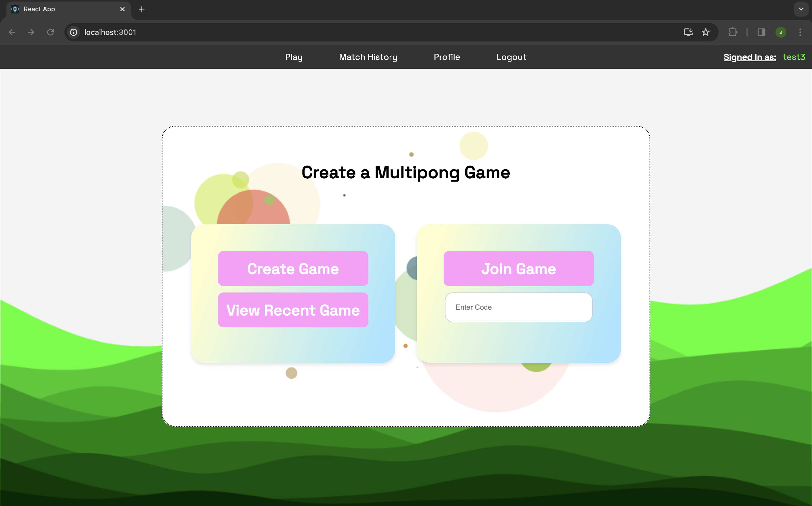The image size is (812, 506).
Task: Go to the Play nav item
Action: click(x=294, y=57)
